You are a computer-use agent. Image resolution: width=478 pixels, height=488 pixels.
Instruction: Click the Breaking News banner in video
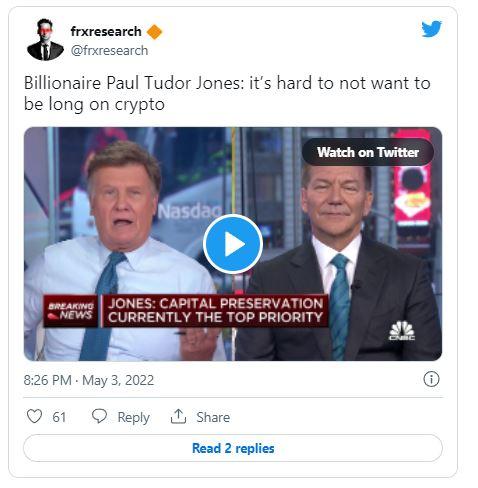[x=186, y=311]
